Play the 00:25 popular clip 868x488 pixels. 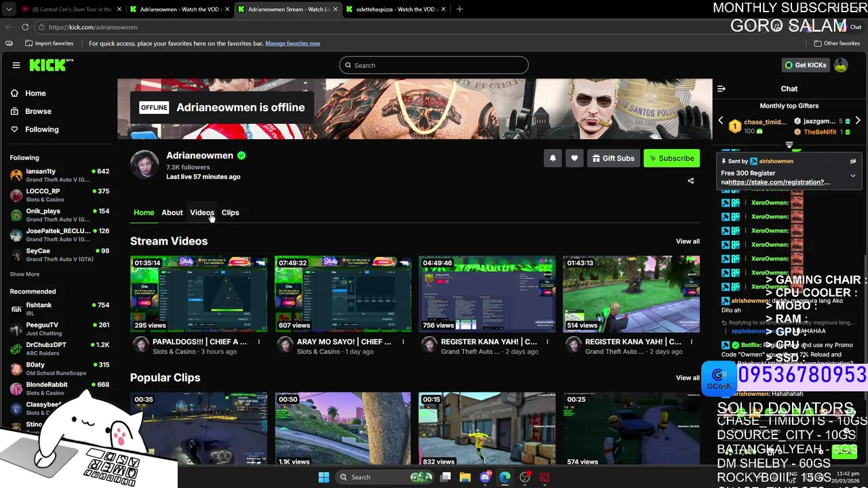pos(631,428)
